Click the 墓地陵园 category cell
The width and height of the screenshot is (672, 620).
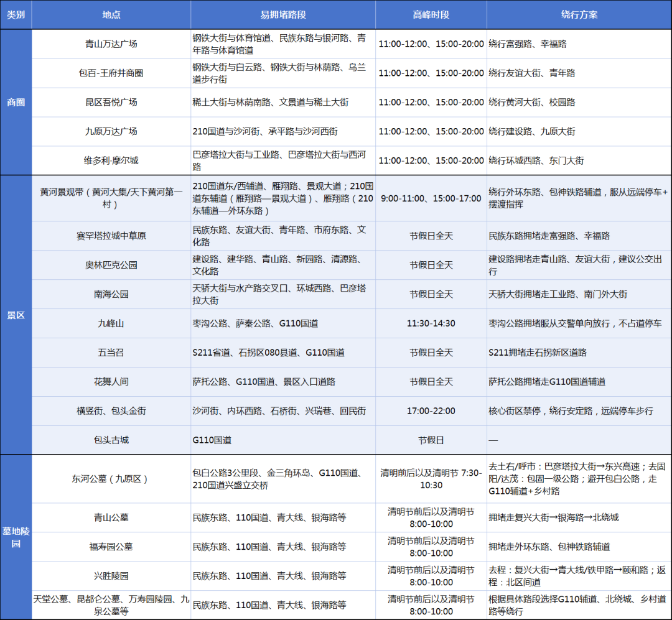16,537
